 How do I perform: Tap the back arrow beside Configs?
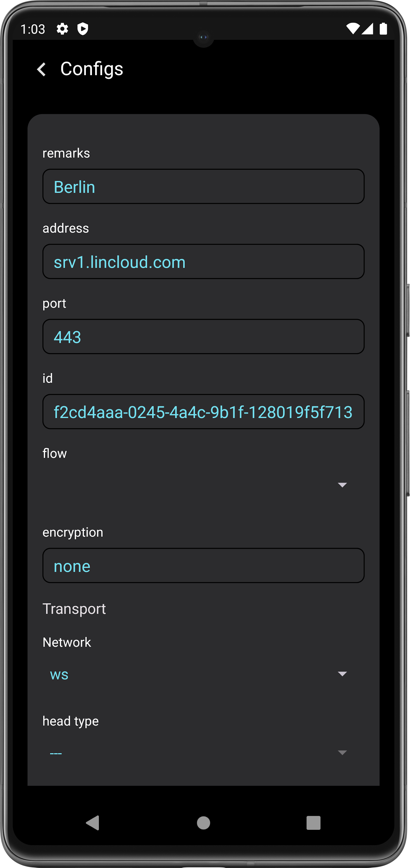42,69
